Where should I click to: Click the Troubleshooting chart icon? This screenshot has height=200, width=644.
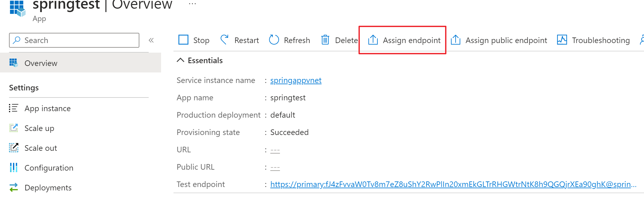coord(562,40)
